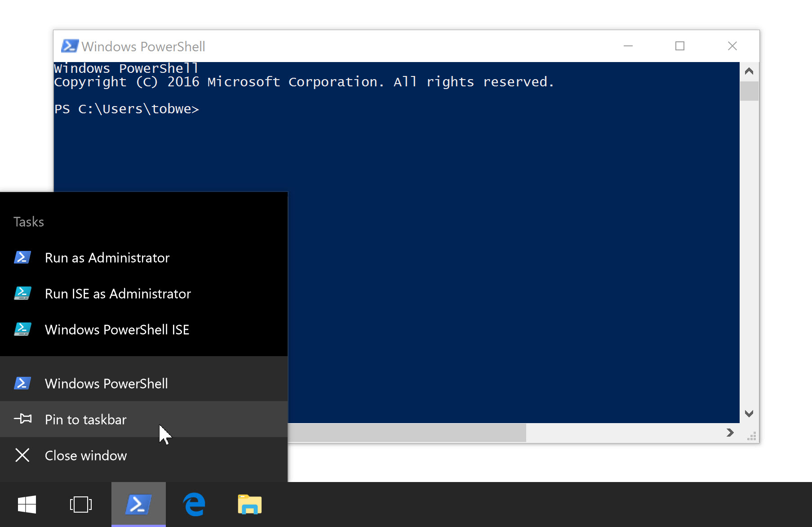
Task: Click the PowerShell icon in the window title bar
Action: [70, 46]
